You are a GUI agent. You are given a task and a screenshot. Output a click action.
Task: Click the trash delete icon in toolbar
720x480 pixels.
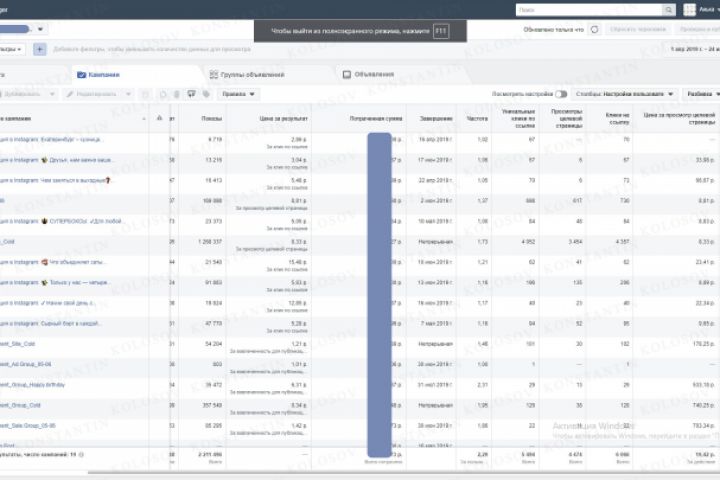click(x=176, y=94)
